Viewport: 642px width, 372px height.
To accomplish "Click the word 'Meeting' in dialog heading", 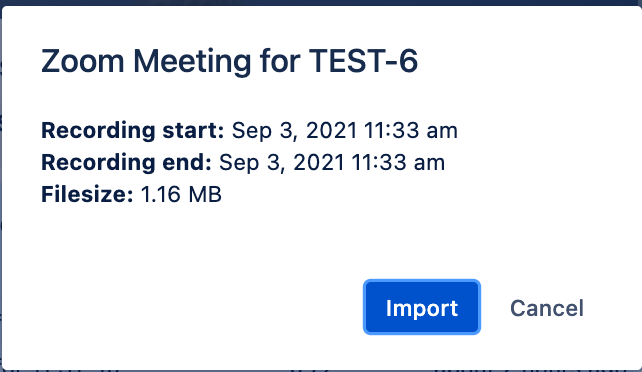I will pos(192,62).
